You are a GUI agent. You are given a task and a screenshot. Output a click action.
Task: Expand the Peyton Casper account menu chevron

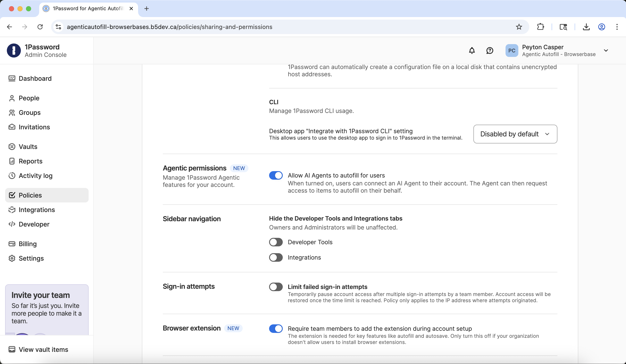606,51
